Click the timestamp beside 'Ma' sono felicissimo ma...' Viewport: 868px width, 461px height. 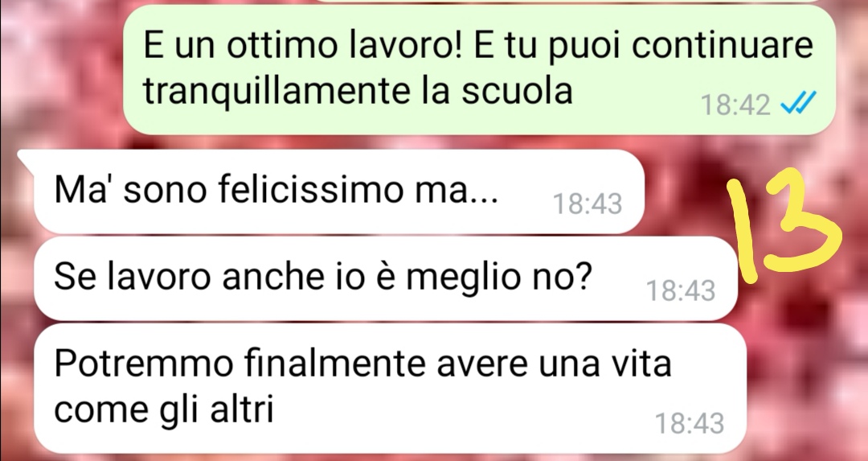pos(588,204)
